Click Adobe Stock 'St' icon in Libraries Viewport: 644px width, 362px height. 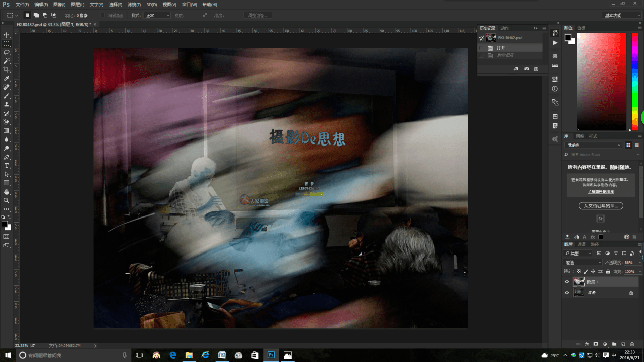600,219
